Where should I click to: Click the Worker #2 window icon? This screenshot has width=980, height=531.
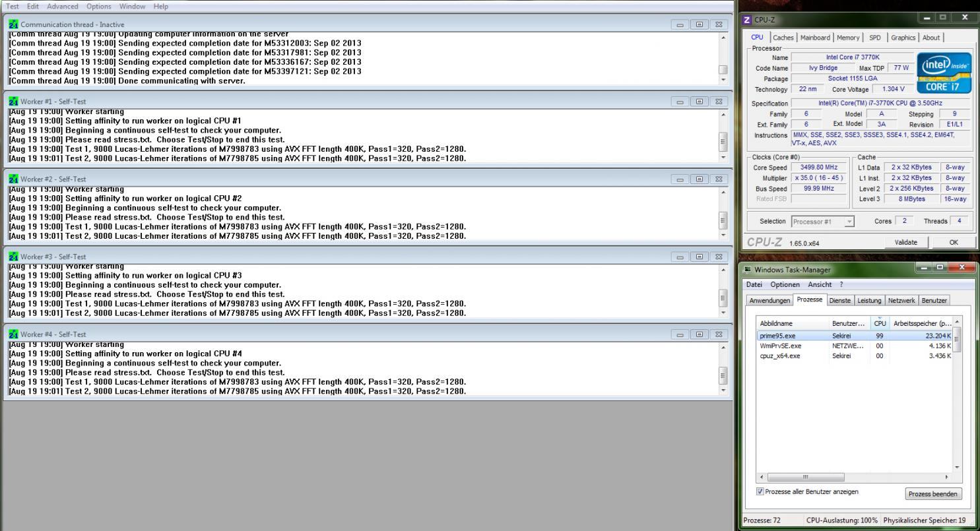(x=13, y=179)
